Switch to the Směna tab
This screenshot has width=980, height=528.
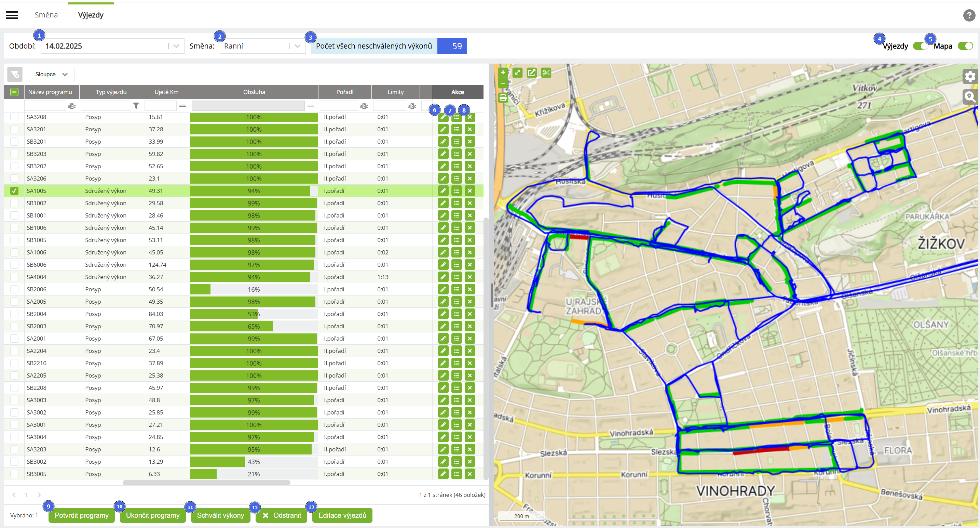(x=46, y=15)
